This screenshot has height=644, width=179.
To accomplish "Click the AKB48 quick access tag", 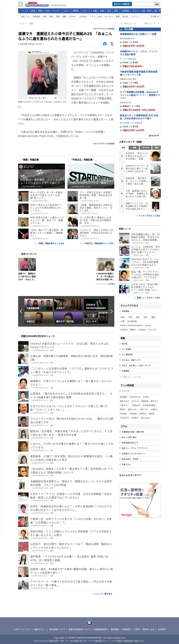I will click(x=148, y=326).
